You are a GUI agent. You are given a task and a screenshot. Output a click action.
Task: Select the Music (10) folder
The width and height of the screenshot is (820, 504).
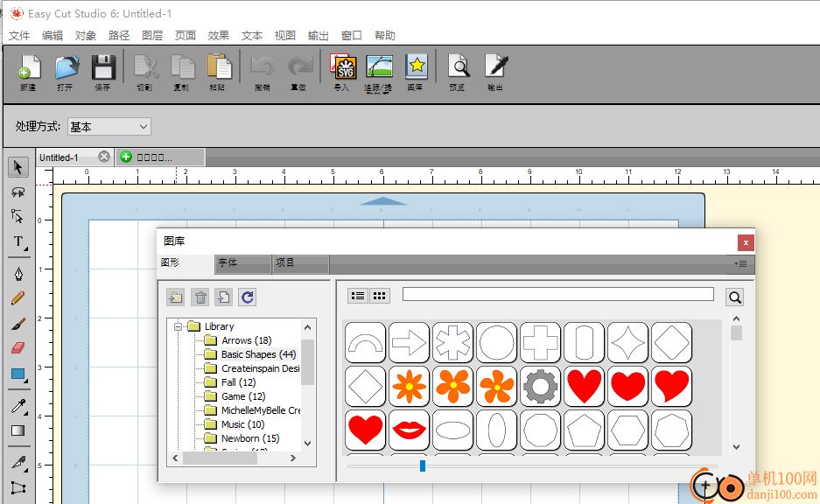pyautogui.click(x=242, y=424)
